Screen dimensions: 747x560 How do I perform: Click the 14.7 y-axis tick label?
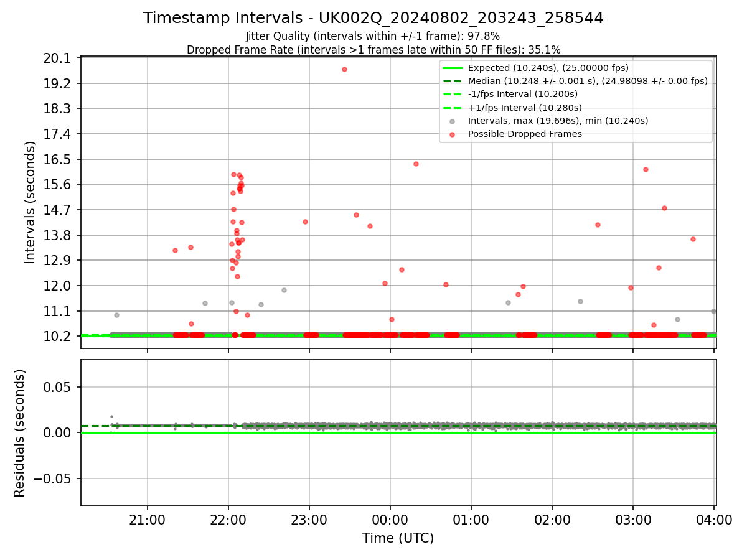59,210
